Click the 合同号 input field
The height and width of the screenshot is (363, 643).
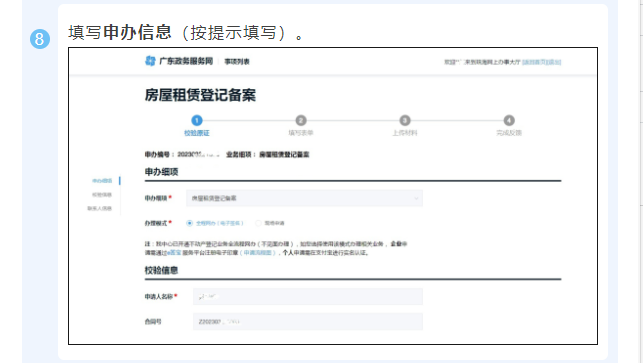tap(308, 322)
